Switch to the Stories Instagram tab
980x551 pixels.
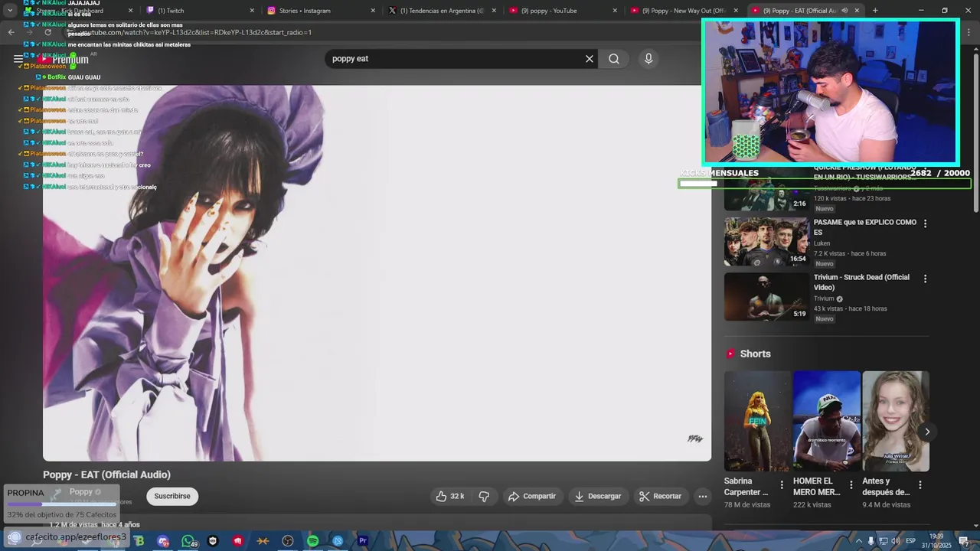pyautogui.click(x=321, y=11)
